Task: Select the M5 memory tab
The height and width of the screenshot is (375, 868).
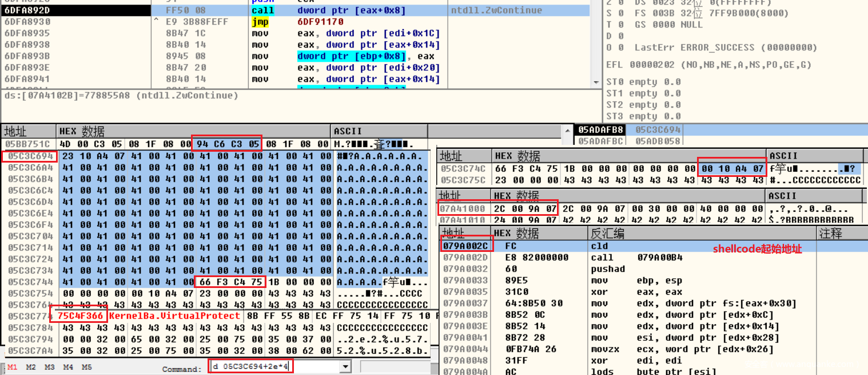Action: click(x=87, y=367)
